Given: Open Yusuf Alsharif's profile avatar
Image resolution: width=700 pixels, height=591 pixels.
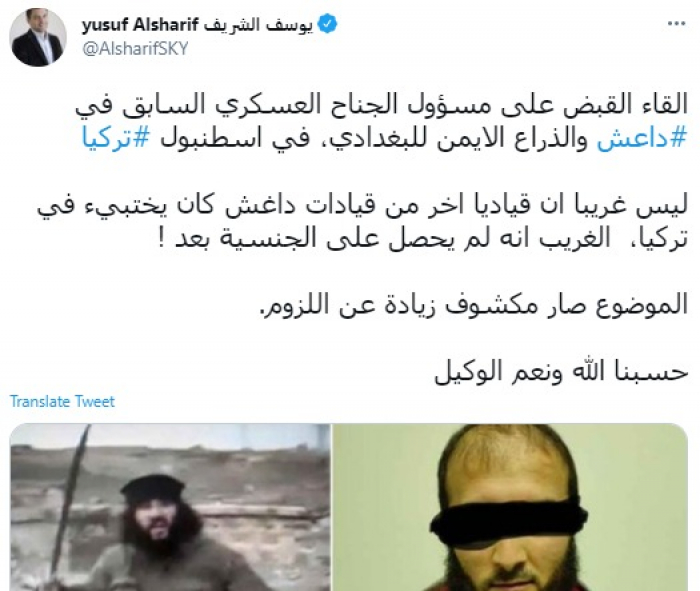Looking at the screenshot, I should coord(38,37).
